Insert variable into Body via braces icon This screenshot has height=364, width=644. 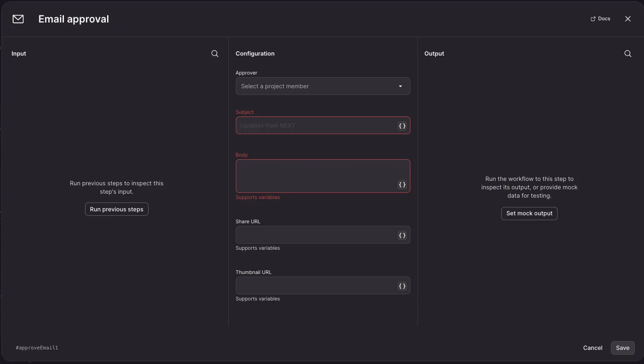click(402, 184)
